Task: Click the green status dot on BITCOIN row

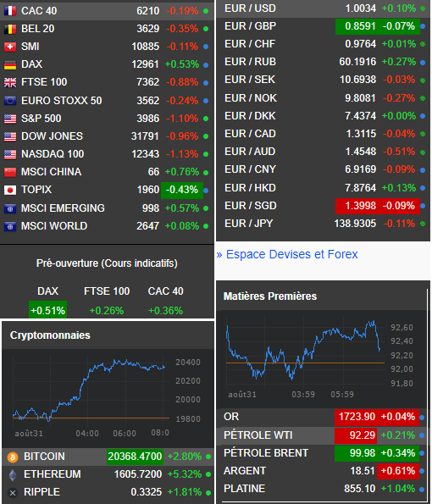Action: tap(208, 457)
